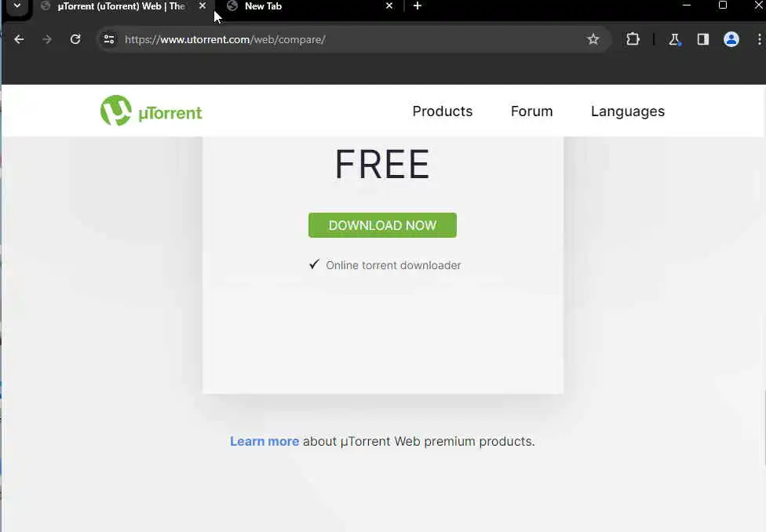Image resolution: width=766 pixels, height=532 pixels.
Task: Bookmark this page with the star
Action: (593, 39)
